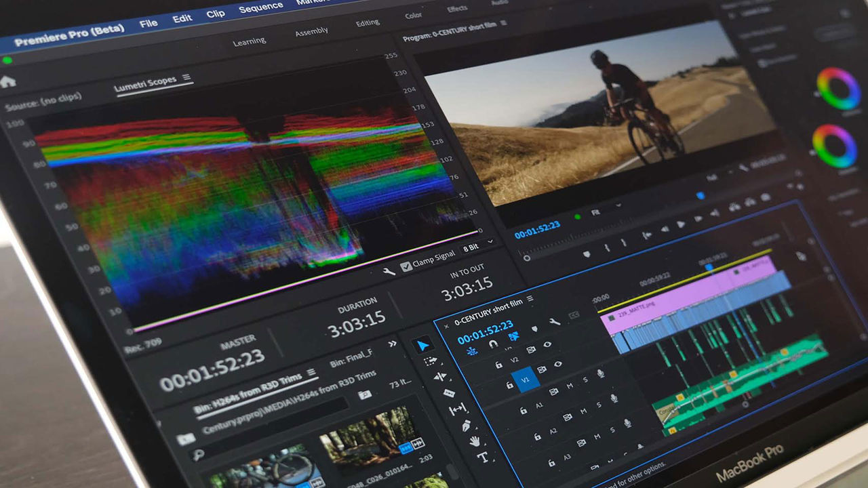Mute the A1 audio track
Image resolution: width=868 pixels, height=488 pixels.
[x=570, y=386]
